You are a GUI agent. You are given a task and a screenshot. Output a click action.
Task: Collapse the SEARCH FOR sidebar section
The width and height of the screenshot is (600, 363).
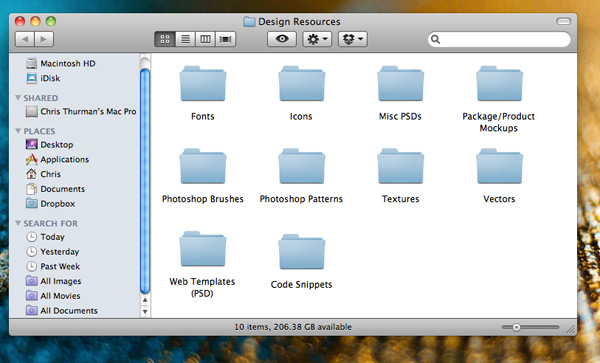click(18, 223)
